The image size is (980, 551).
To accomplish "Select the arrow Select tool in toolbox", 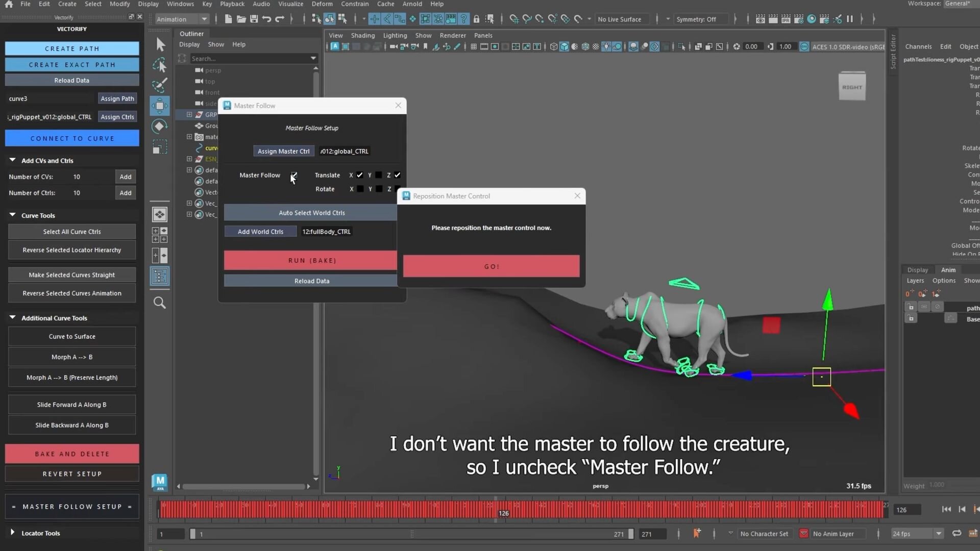I will (x=160, y=44).
